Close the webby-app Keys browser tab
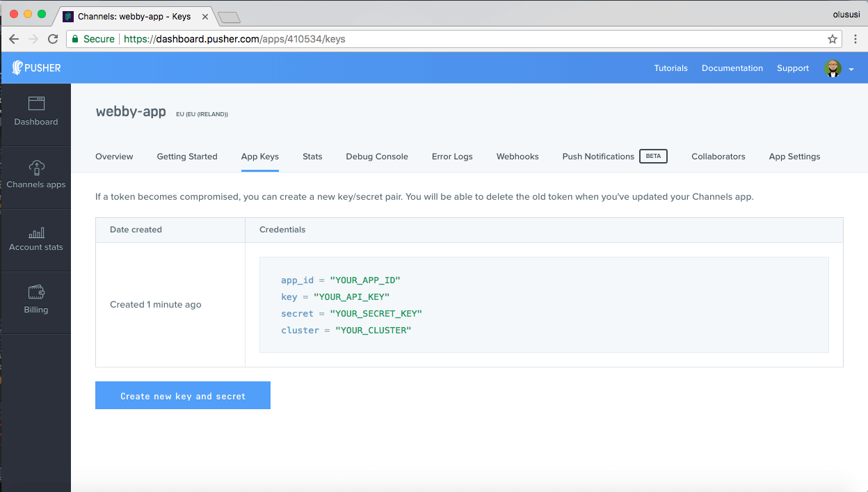This screenshot has height=492, width=868. [x=205, y=16]
